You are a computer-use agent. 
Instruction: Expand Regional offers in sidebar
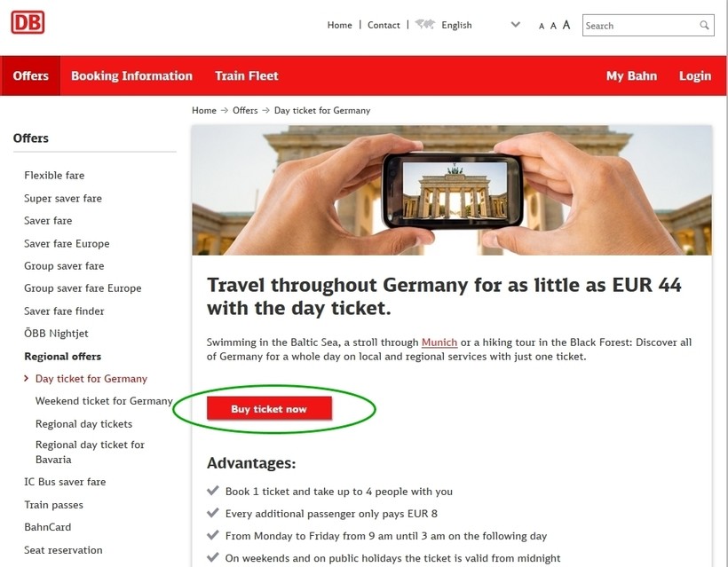tap(63, 357)
